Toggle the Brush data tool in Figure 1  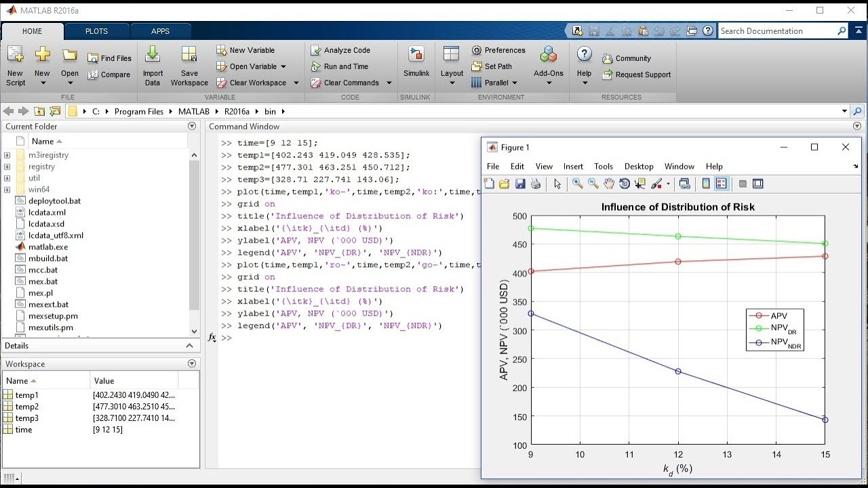click(x=656, y=184)
